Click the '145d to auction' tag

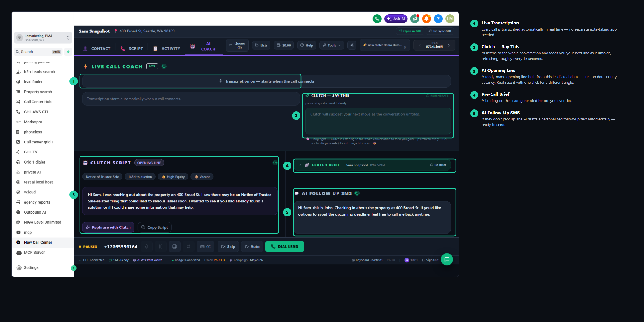coord(140,177)
